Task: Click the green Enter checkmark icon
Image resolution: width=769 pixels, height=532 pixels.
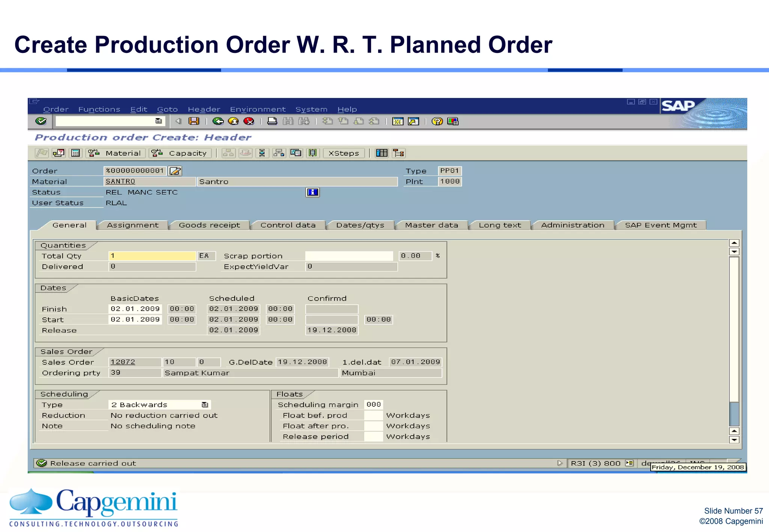Action: click(41, 121)
